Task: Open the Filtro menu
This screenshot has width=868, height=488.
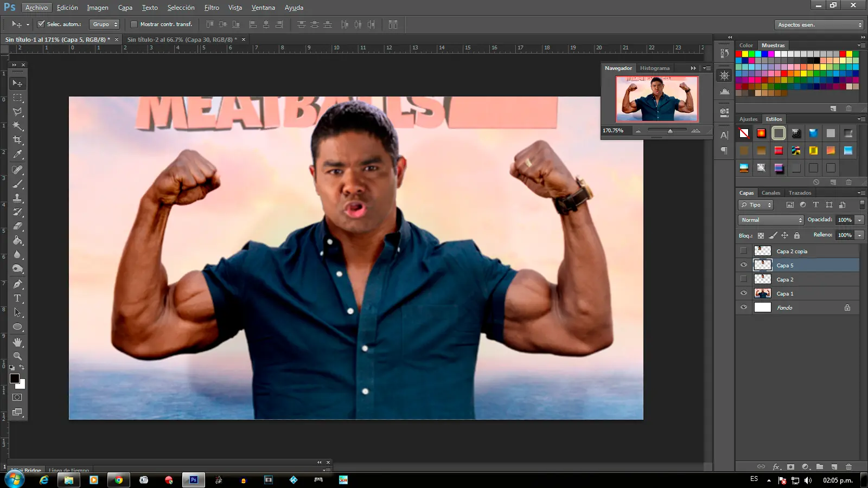Action: pyautogui.click(x=212, y=8)
